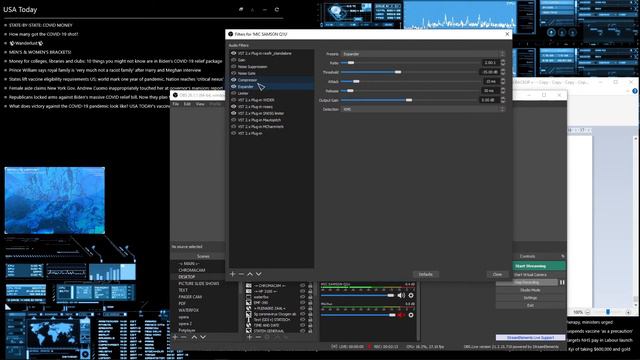Toggle the Noise Suppression filter's eye icon
640x360 pixels.
233,67
